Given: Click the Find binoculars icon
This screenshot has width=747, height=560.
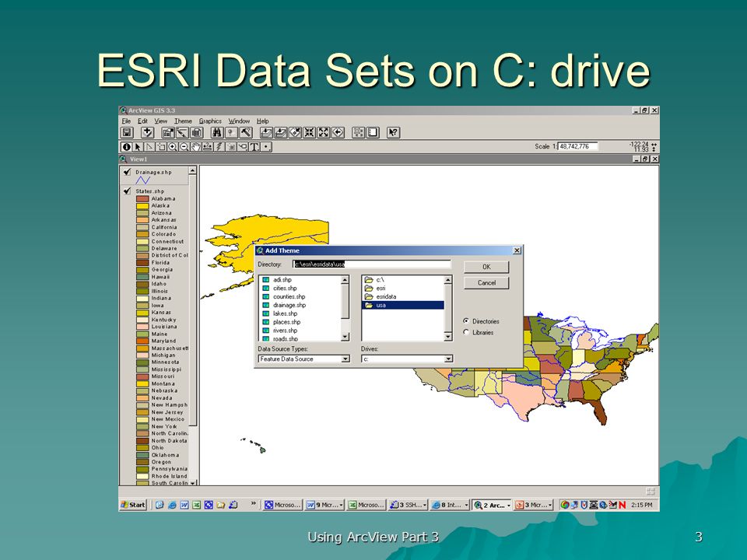Looking at the screenshot, I should point(217,133).
